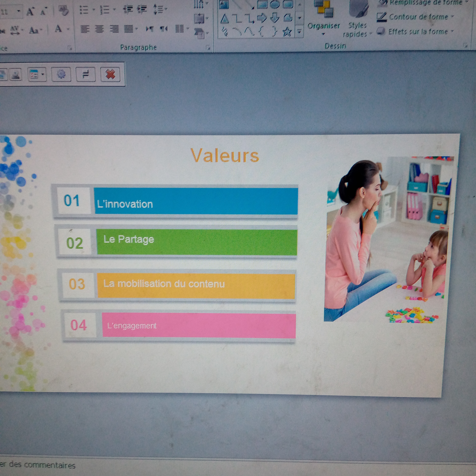The height and width of the screenshot is (476, 476).
Task: Click the red X toolbar button
Action: point(110,74)
